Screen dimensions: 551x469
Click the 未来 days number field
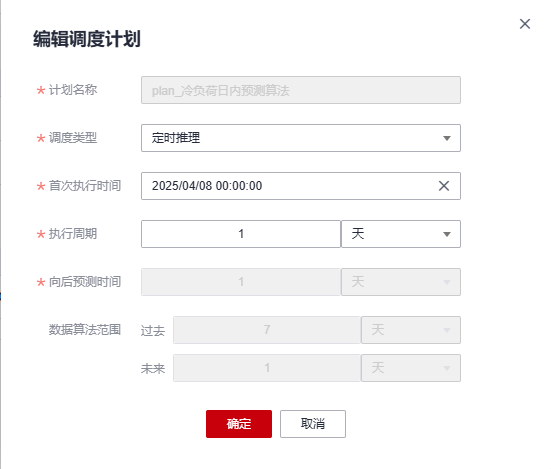[267, 368]
